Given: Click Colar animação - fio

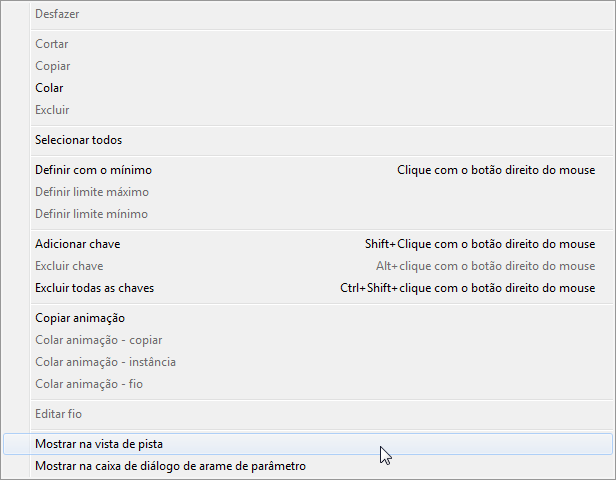Looking at the screenshot, I should pyautogui.click(x=89, y=384).
